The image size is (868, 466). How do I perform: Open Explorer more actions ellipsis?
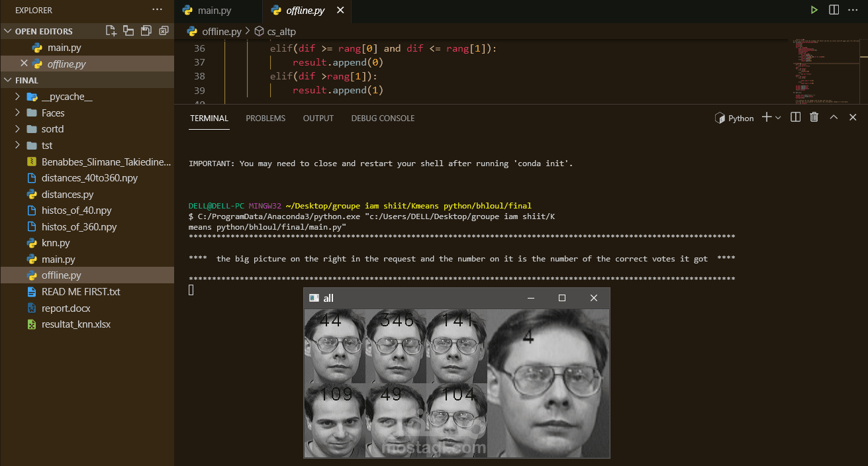click(157, 10)
